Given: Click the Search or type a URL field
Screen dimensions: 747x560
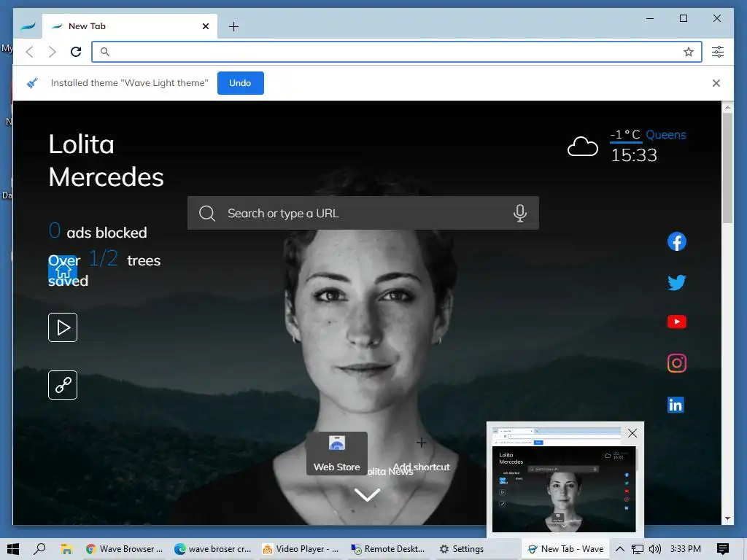Looking at the screenshot, I should point(363,213).
